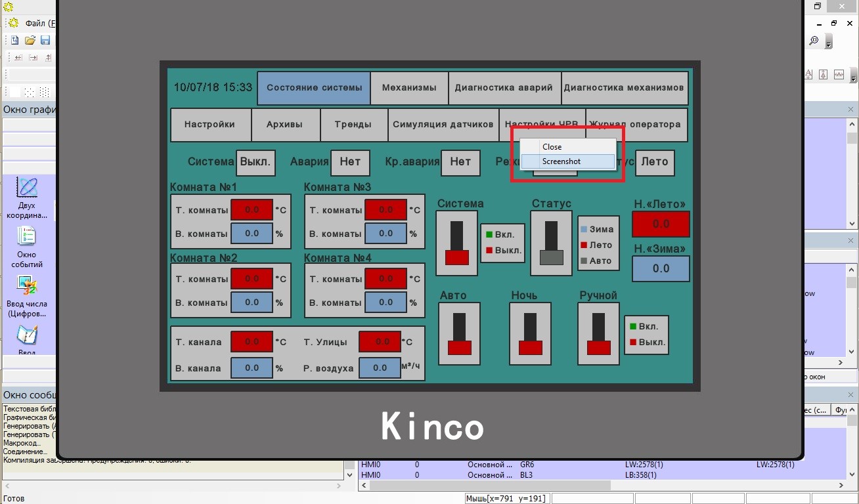The height and width of the screenshot is (504, 859).
Task: Expand the zoom toolbar overflow arrow
Action: pyautogui.click(x=828, y=43)
